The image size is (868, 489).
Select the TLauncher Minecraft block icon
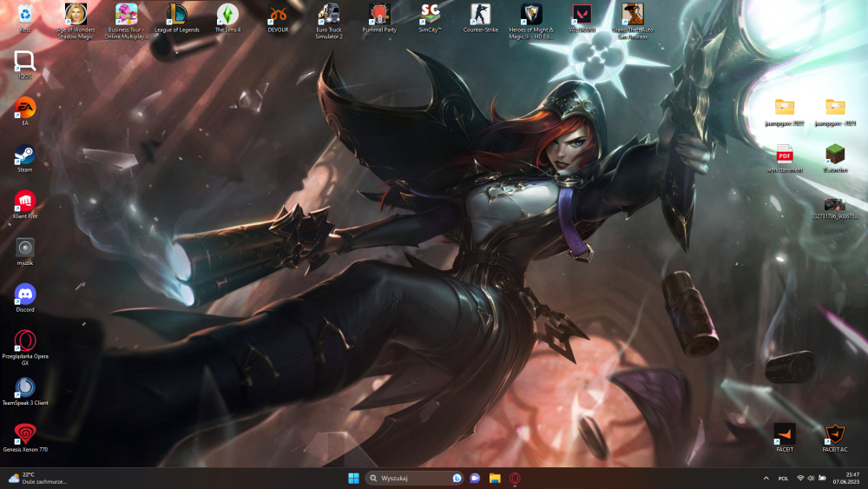835,158
